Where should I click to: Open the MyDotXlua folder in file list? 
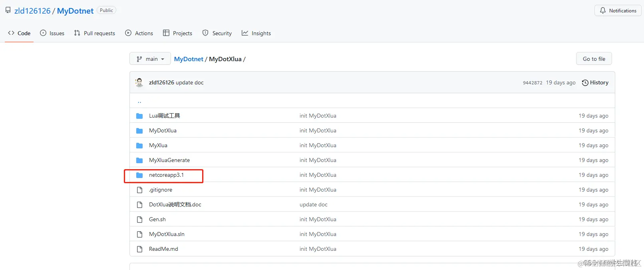pos(163,130)
